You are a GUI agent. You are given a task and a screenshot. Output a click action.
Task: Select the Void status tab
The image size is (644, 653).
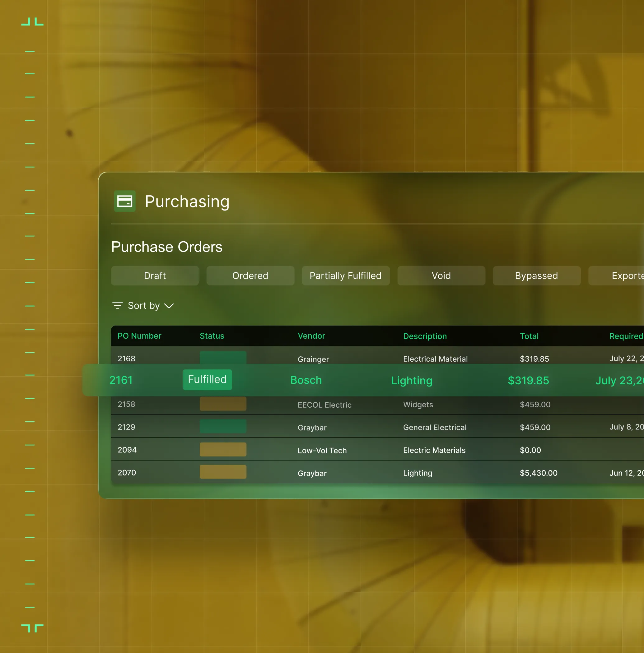[x=441, y=276]
